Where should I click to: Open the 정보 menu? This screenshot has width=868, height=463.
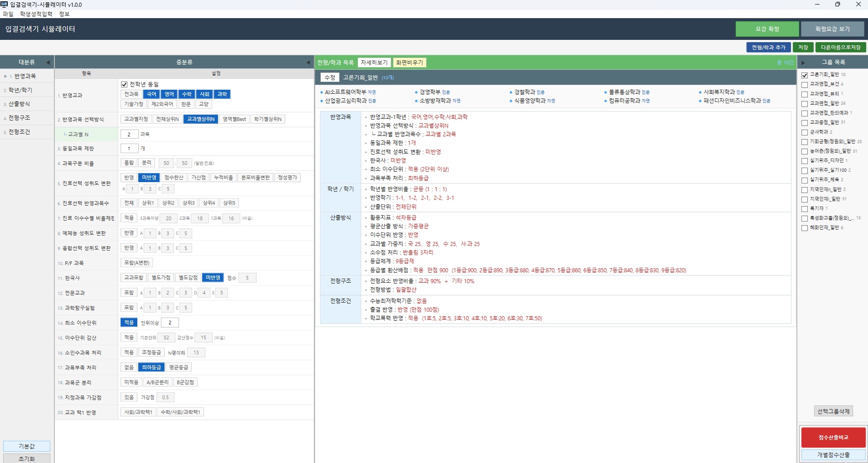tap(64, 14)
